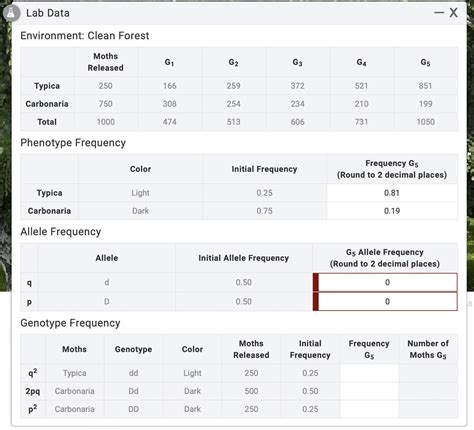474x430 pixels.
Task: Click the q² Number of Moths G5 cell
Action: tap(428, 373)
